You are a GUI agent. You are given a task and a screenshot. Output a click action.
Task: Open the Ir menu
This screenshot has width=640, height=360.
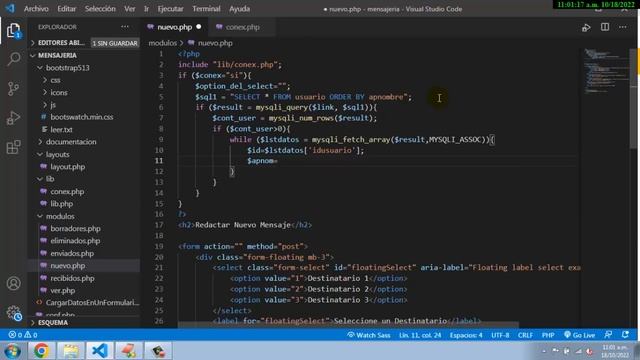(x=146, y=9)
